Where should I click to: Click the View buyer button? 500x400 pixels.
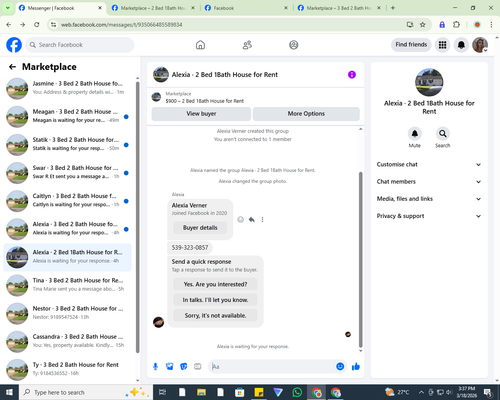[x=201, y=114]
